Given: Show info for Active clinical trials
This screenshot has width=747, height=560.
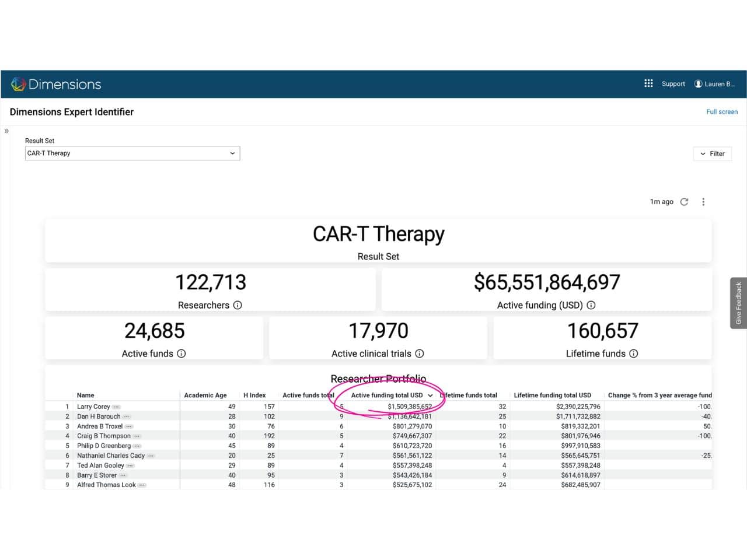Looking at the screenshot, I should [420, 353].
